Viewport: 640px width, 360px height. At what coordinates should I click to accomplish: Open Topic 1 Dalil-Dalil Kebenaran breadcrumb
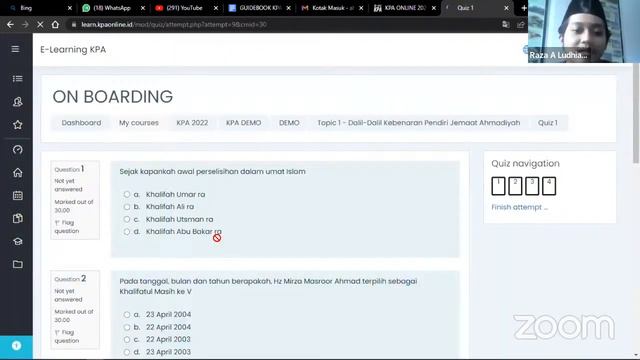point(419,123)
